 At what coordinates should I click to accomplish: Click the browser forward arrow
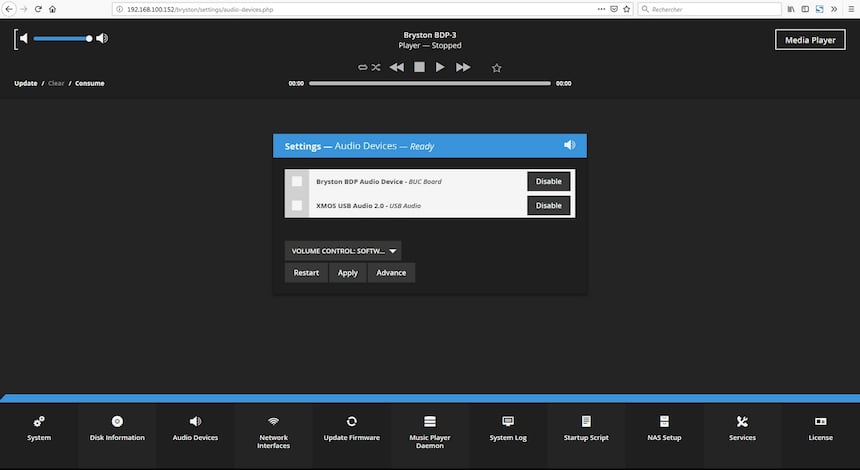point(24,9)
